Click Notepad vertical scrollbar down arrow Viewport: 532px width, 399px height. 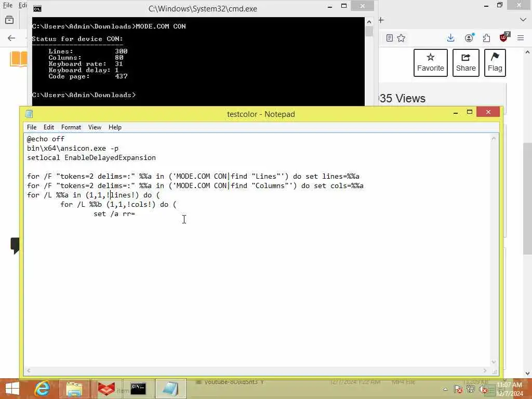point(494,362)
